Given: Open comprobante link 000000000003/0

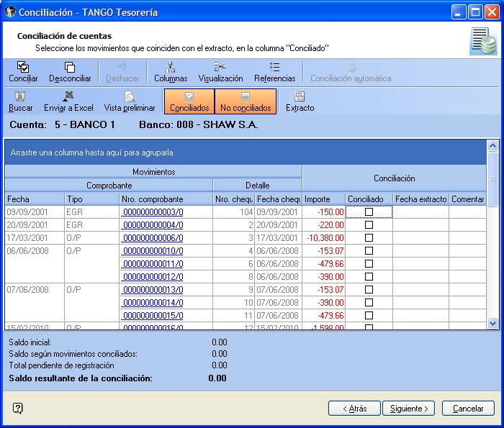Looking at the screenshot, I should point(153,212).
